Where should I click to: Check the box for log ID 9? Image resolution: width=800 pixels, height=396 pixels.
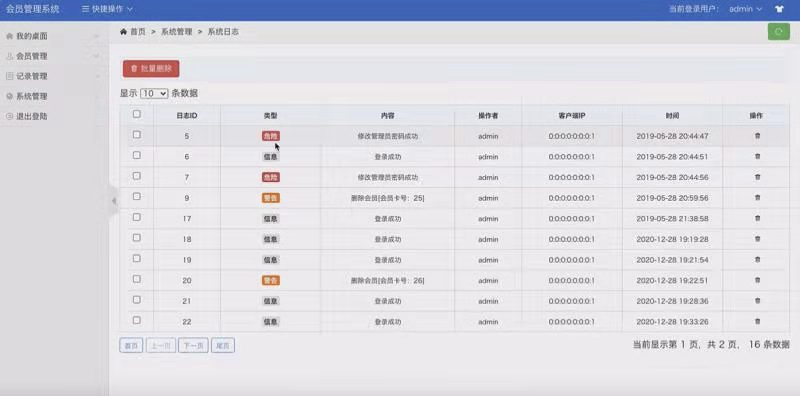point(137,196)
